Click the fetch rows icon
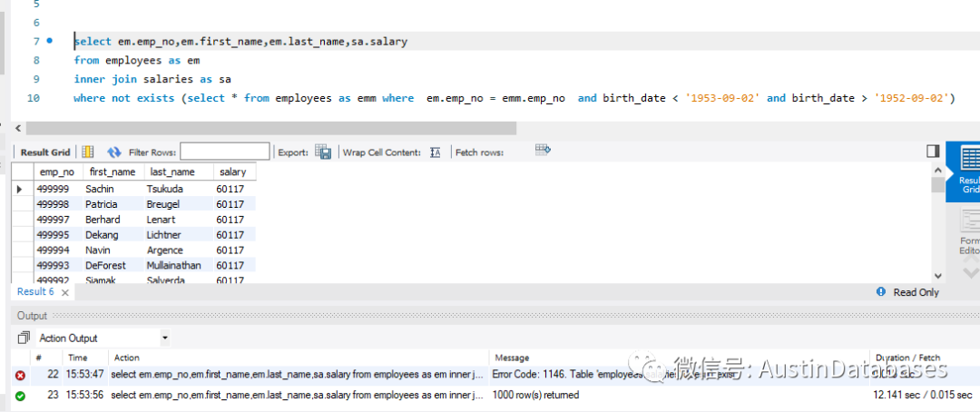The height and width of the screenshot is (412, 980). [543, 151]
